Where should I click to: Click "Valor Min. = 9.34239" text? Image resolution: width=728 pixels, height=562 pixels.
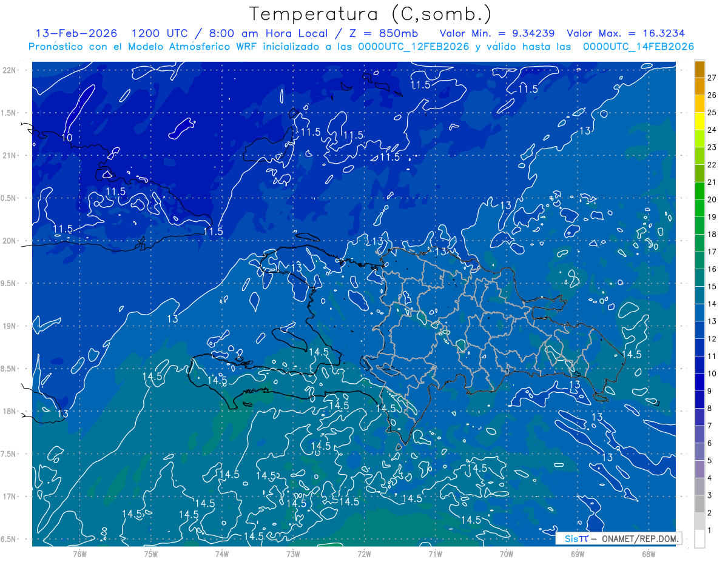[x=497, y=33]
